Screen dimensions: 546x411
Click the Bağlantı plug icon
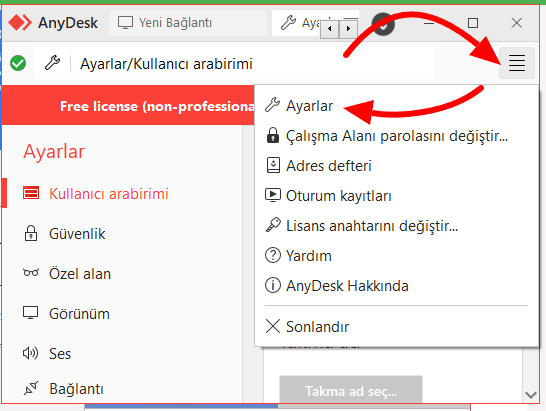coord(31,388)
